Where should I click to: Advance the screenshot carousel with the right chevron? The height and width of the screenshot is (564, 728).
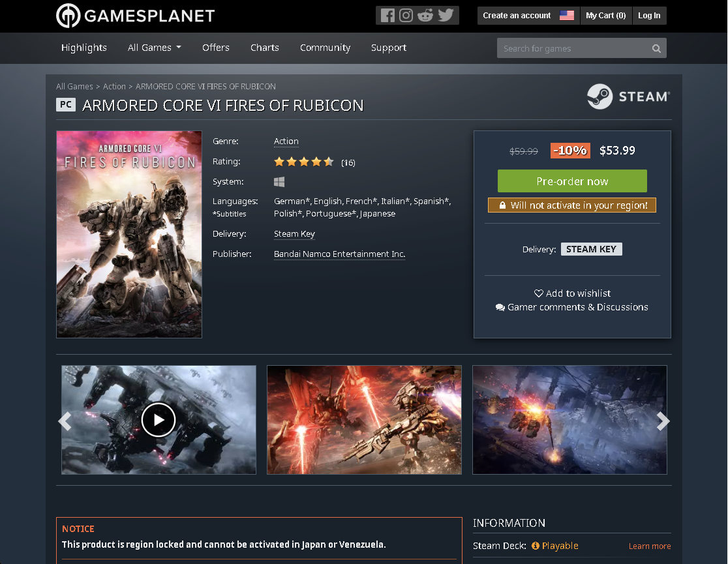(x=663, y=421)
